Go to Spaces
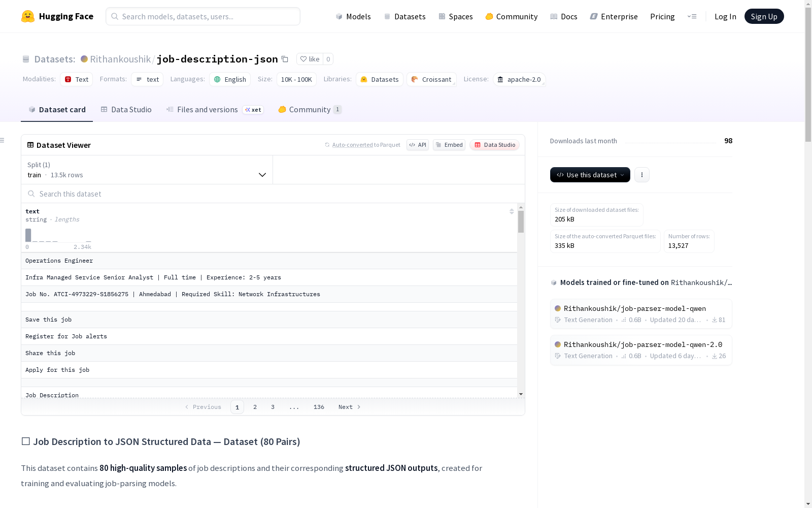This screenshot has height=508, width=812. point(456,16)
